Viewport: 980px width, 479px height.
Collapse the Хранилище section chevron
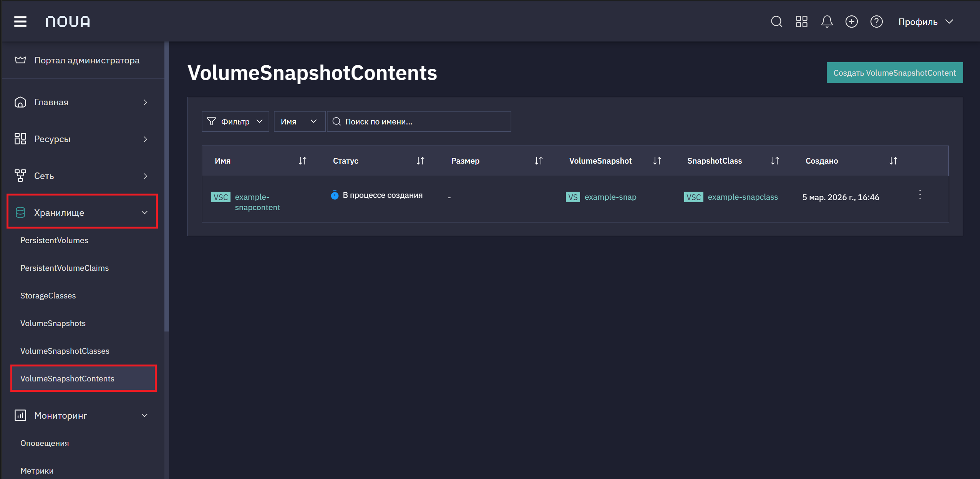[145, 212]
